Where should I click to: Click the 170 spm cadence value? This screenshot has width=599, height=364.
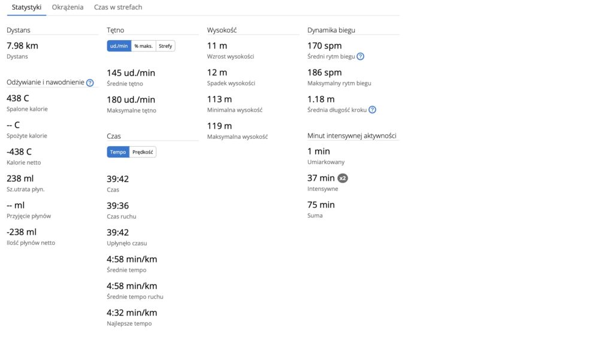click(324, 46)
